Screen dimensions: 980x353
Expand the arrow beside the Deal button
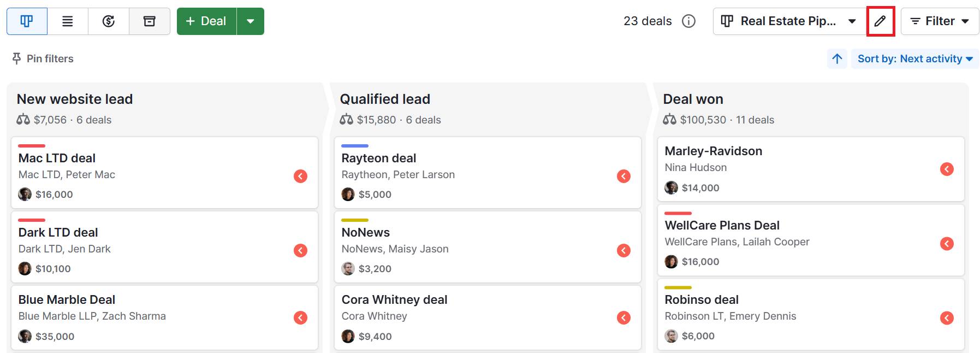pyautogui.click(x=250, y=21)
